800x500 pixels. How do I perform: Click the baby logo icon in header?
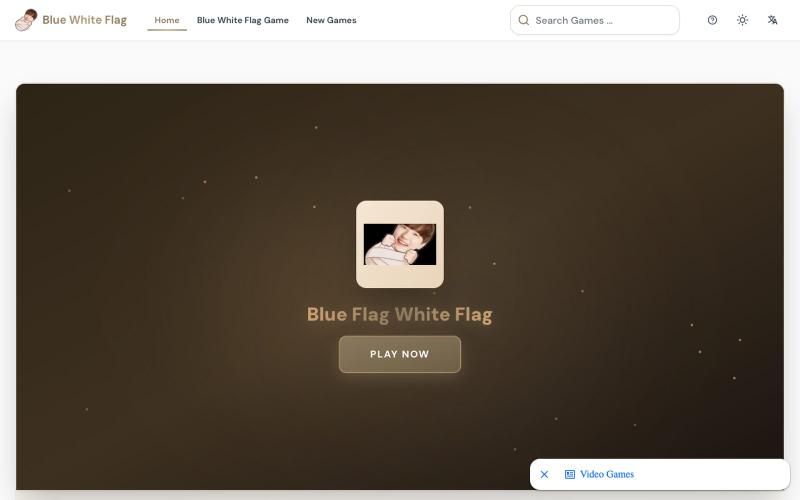26,20
